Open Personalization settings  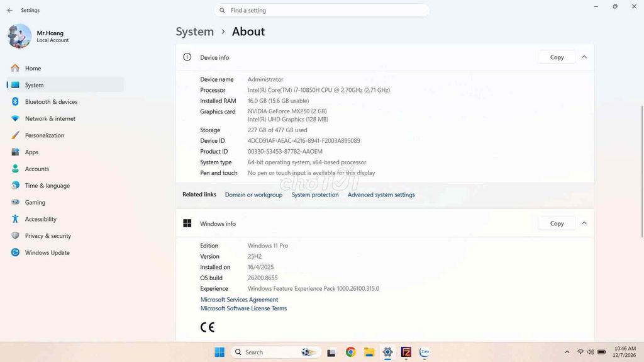[x=65, y=135]
